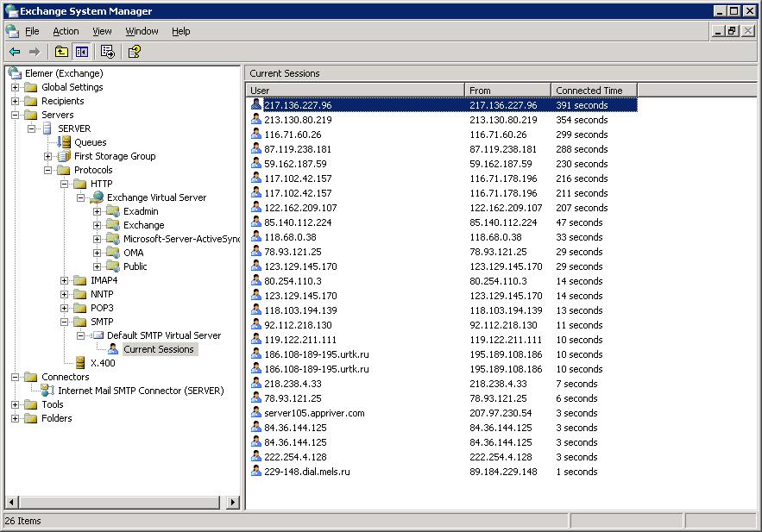Click the Elemer (Exchange) root icon
This screenshot has height=532, width=762.
(x=15, y=73)
